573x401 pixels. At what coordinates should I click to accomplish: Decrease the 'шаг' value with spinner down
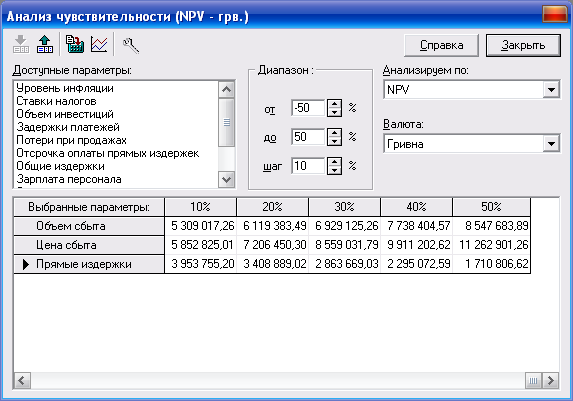click(334, 170)
